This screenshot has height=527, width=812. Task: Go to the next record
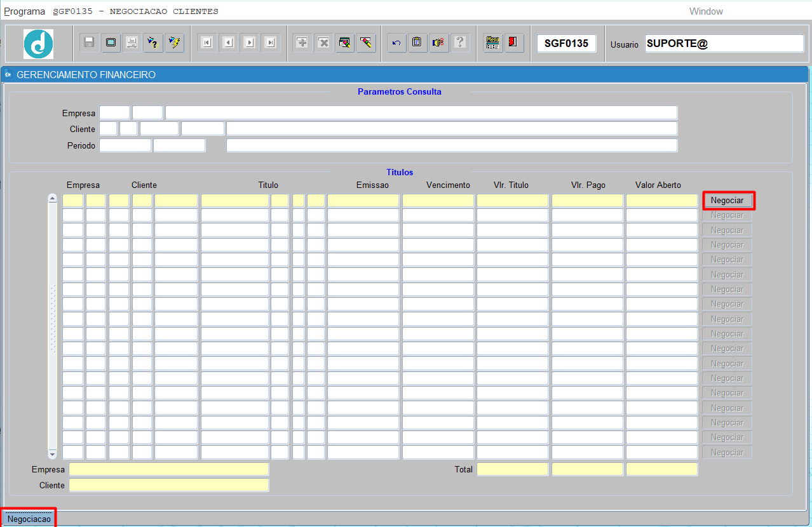250,43
